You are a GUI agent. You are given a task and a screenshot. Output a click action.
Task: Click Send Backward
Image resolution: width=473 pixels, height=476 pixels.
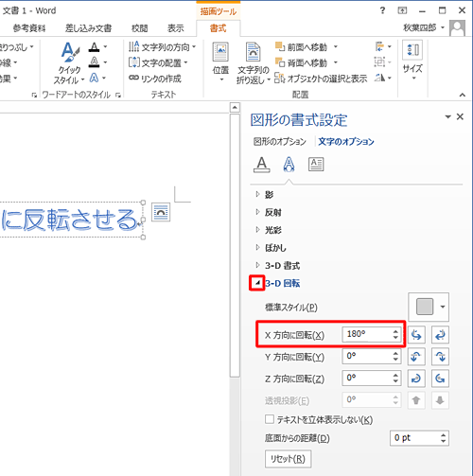point(301,62)
